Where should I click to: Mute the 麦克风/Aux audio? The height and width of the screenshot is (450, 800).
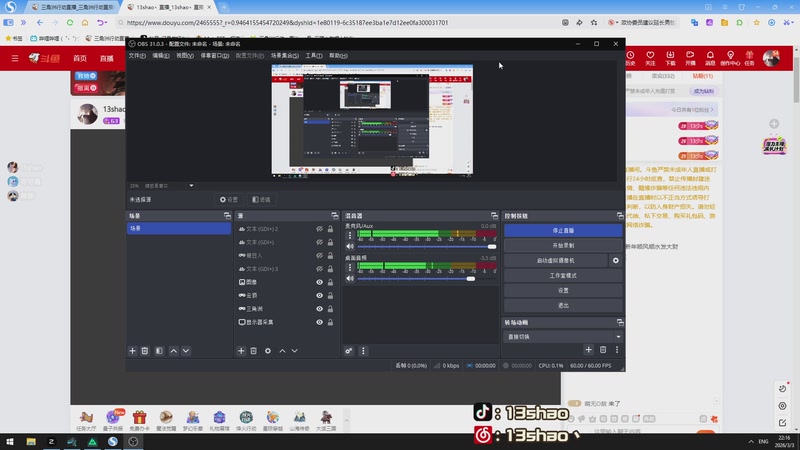350,246
